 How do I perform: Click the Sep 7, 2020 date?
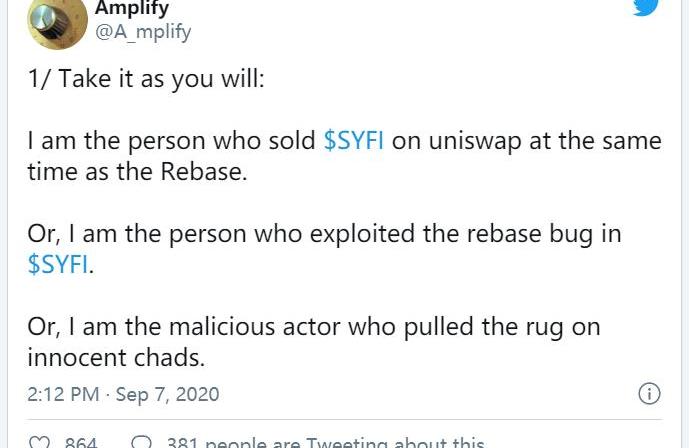click(x=167, y=394)
